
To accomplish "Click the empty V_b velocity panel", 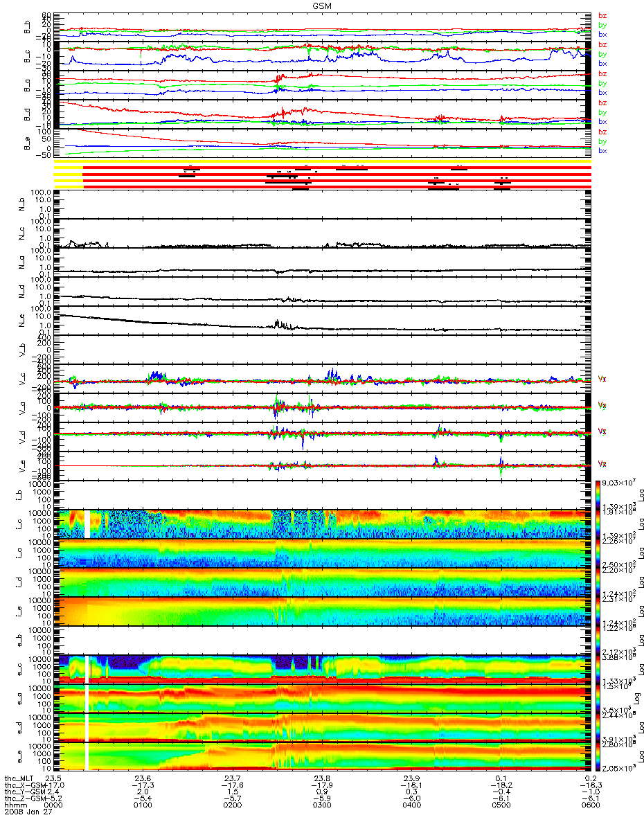I will coord(323,350).
